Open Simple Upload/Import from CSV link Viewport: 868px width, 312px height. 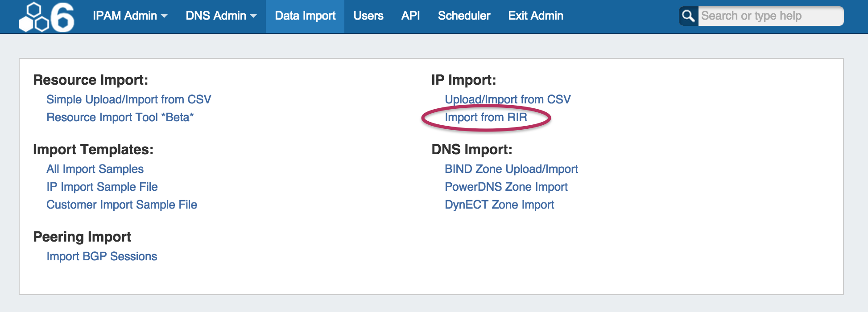(129, 99)
